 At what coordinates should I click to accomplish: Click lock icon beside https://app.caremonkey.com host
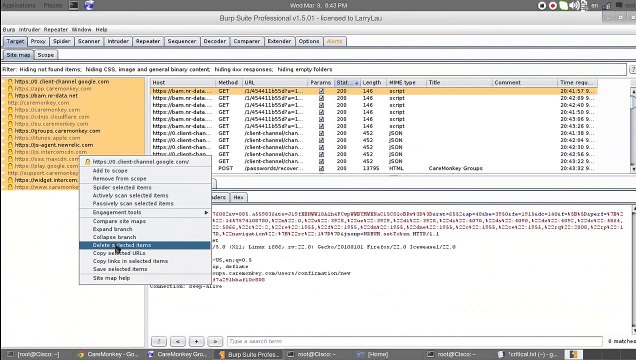pos(11,89)
